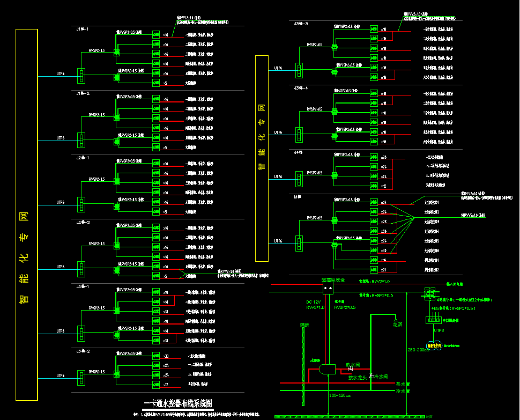Select the serial port server box symbol
Screen dimensions: 520x420
click(433, 320)
